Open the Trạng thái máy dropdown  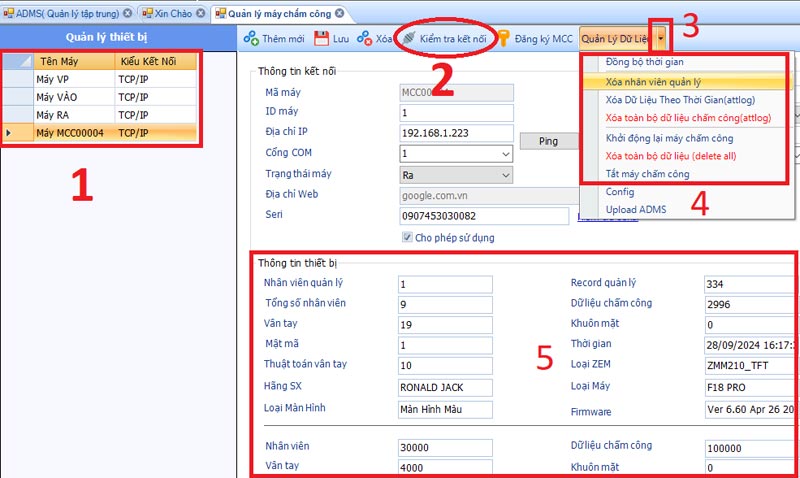503,175
